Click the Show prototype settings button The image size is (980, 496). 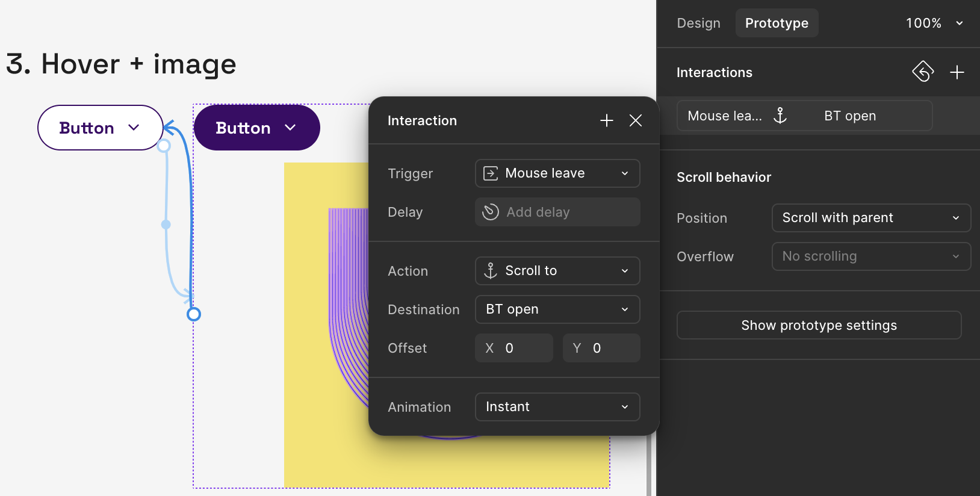click(x=819, y=325)
